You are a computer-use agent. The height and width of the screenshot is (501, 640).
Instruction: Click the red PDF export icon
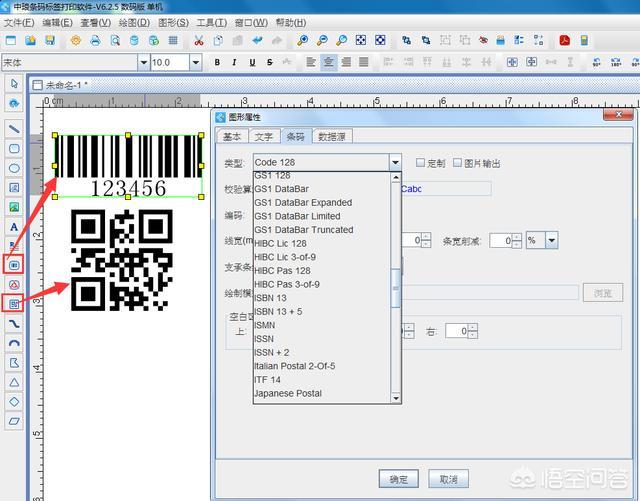click(x=564, y=40)
